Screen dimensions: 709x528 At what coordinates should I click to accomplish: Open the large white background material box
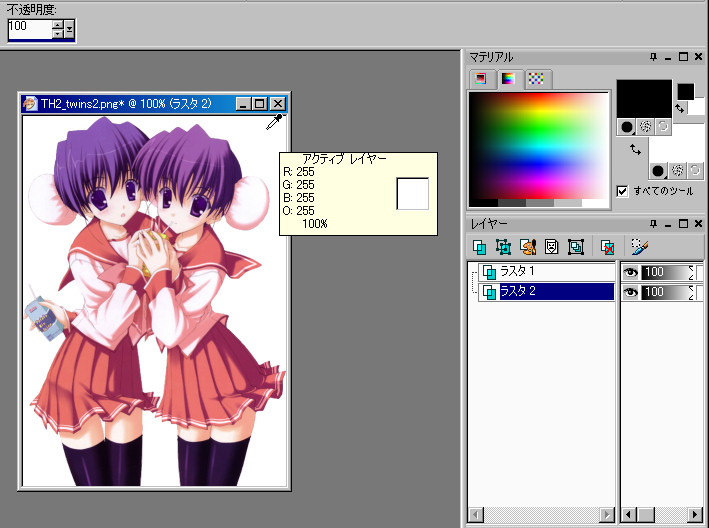[676, 145]
